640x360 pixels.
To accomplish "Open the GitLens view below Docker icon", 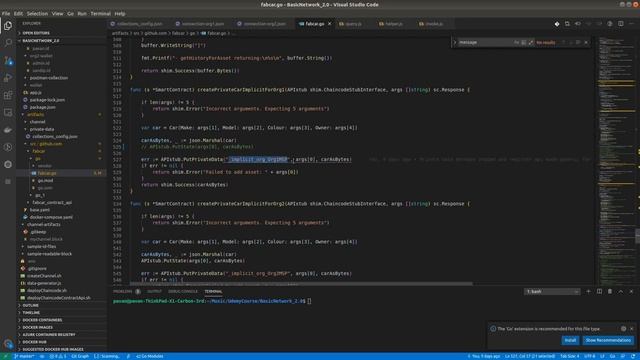I will point(8,147).
